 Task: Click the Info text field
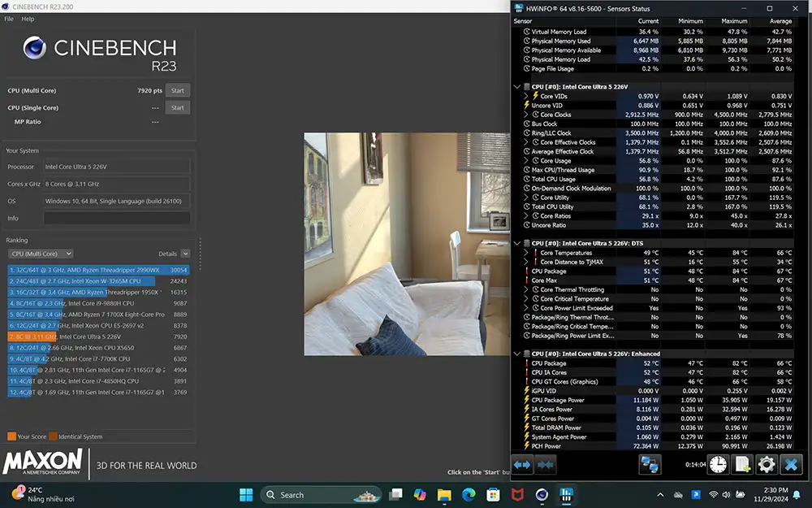click(116, 218)
